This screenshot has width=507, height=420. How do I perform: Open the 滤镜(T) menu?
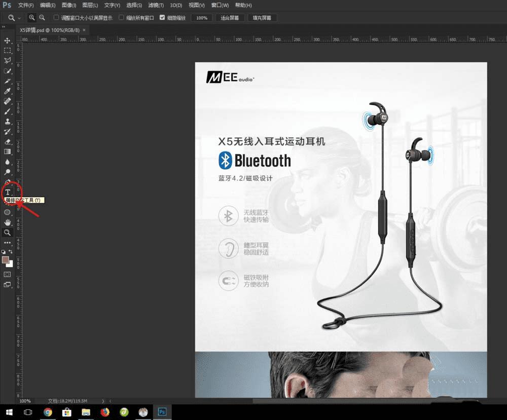156,5
